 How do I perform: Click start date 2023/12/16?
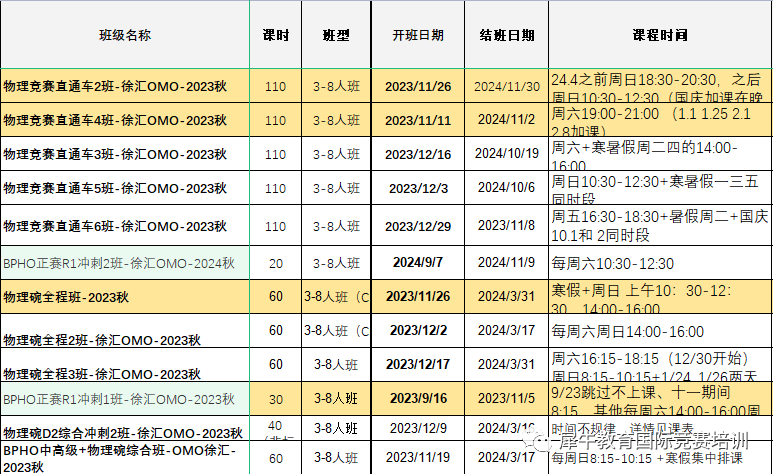(418, 154)
